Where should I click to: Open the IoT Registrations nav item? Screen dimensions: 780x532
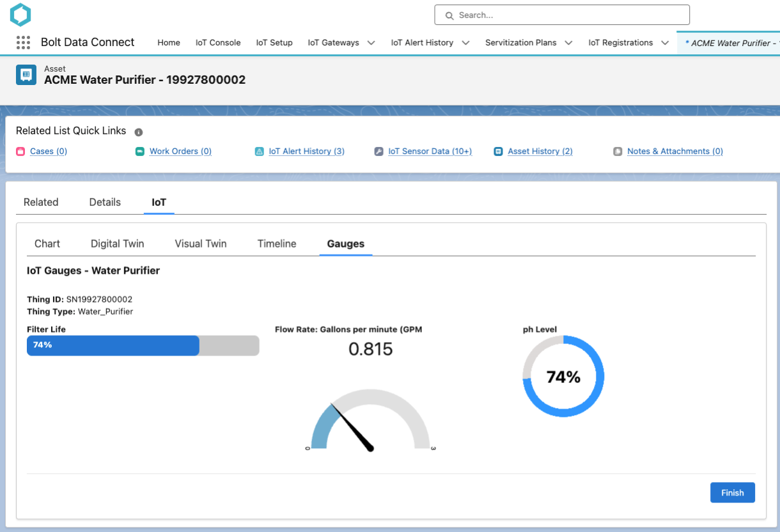[620, 43]
